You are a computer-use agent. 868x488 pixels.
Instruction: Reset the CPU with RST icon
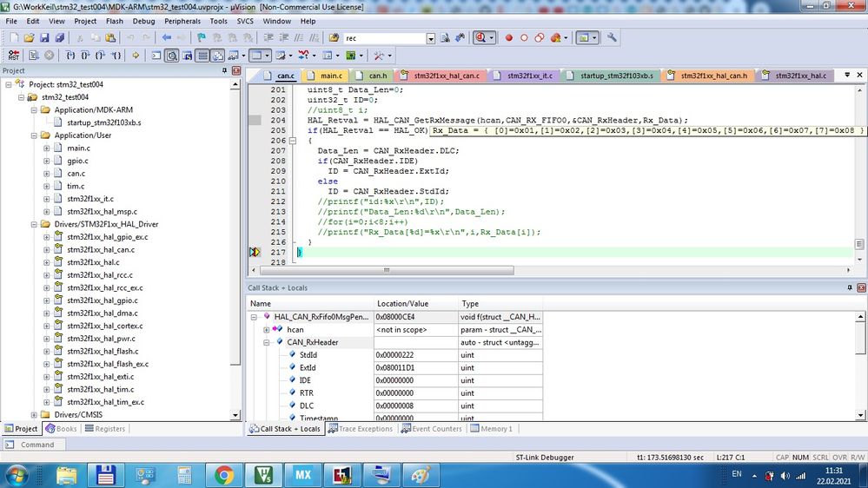(x=13, y=56)
